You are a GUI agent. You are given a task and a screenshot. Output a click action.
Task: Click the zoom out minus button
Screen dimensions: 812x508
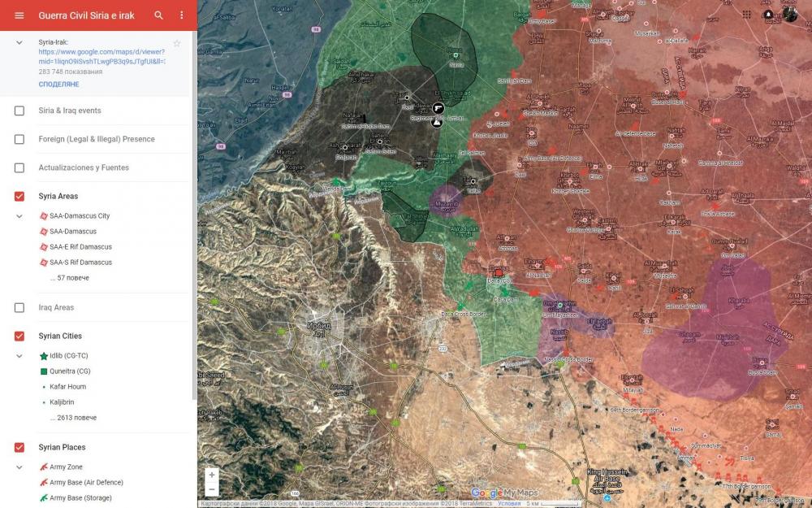(x=212, y=489)
